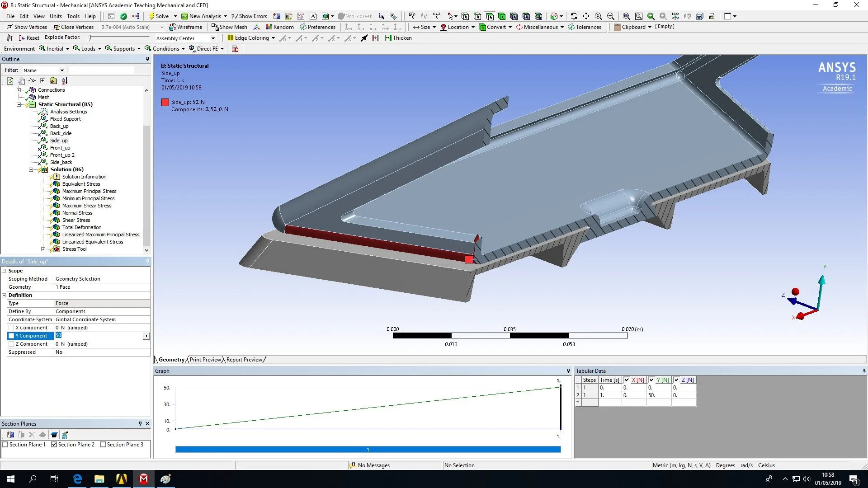
Task: Expand the Stress Tool node
Action: tap(43, 249)
